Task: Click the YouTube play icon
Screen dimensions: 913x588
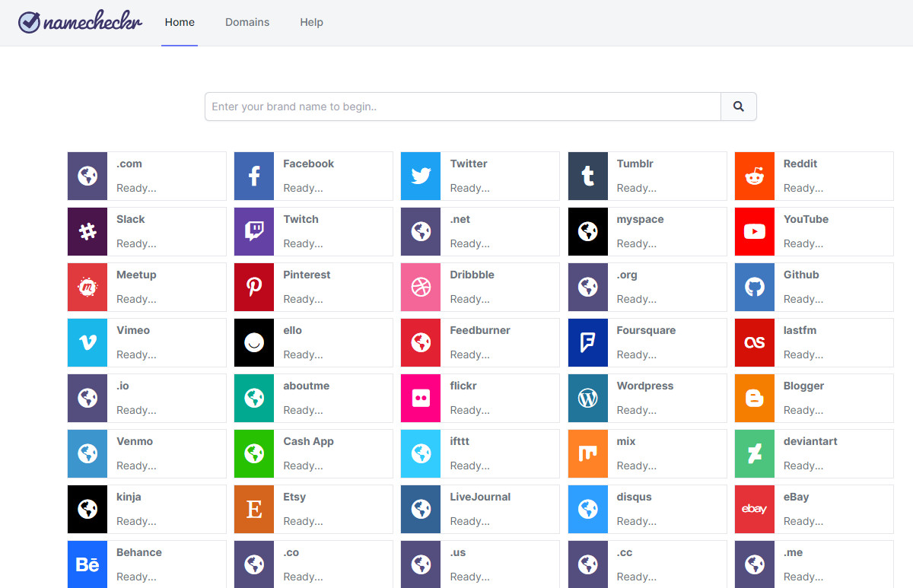Action: point(754,232)
